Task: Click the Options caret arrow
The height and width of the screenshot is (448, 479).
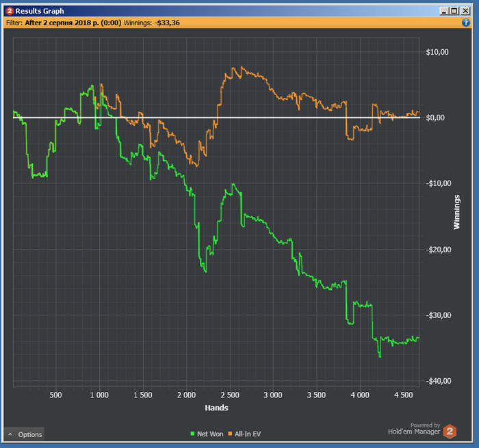Action: coord(10,434)
